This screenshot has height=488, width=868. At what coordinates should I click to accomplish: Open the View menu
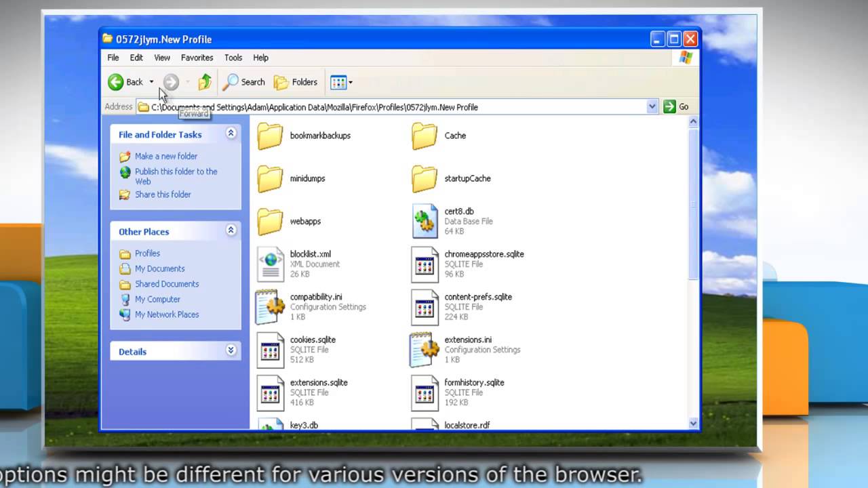pyautogui.click(x=162, y=58)
